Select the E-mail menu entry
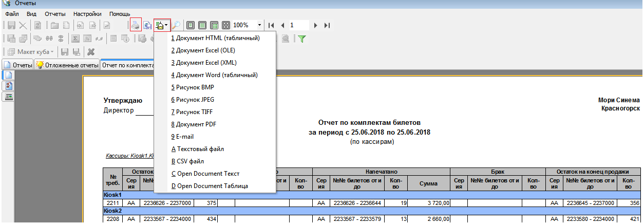 (x=215, y=137)
